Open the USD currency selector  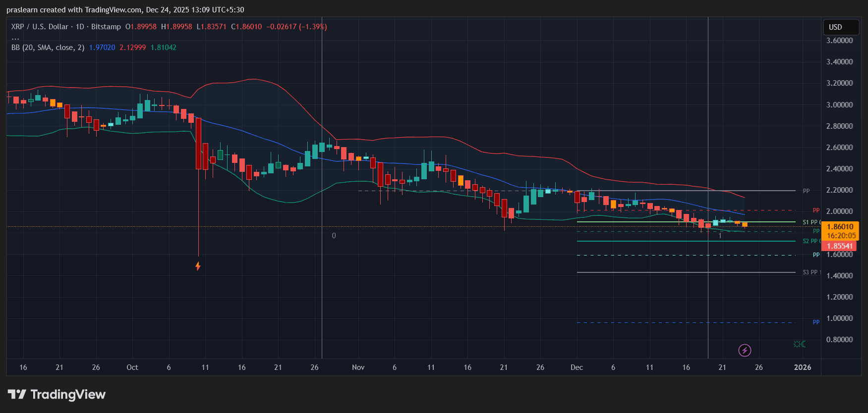(x=841, y=27)
